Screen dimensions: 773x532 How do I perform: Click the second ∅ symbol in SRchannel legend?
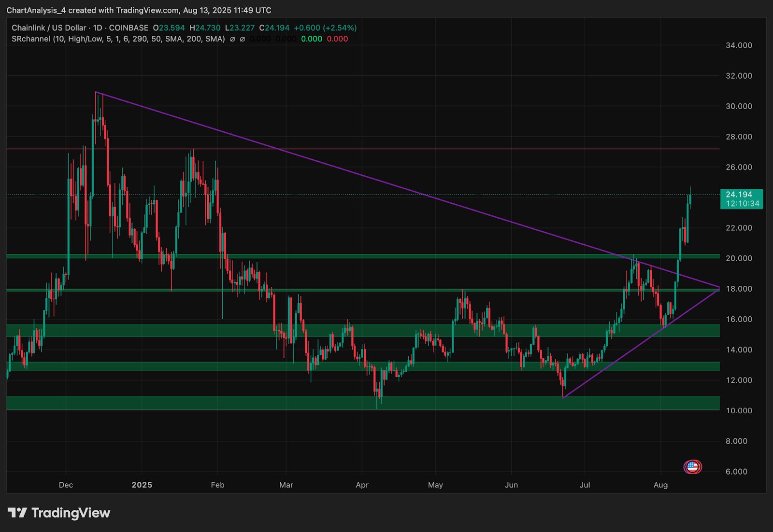pos(243,39)
